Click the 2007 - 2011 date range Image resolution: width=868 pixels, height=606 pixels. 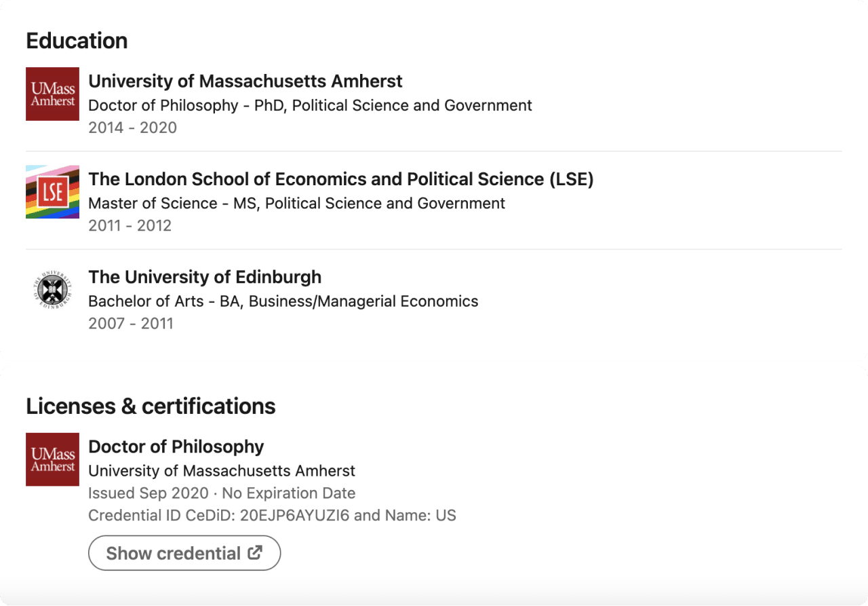point(131,323)
